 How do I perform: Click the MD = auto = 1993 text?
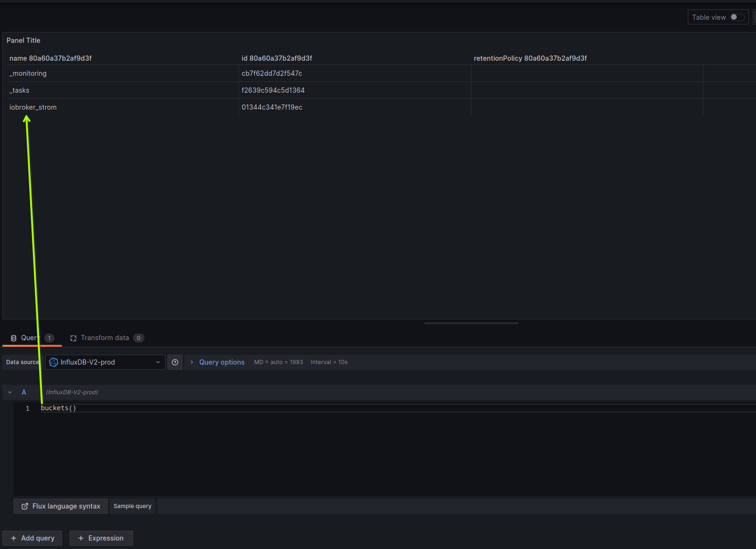pos(279,362)
